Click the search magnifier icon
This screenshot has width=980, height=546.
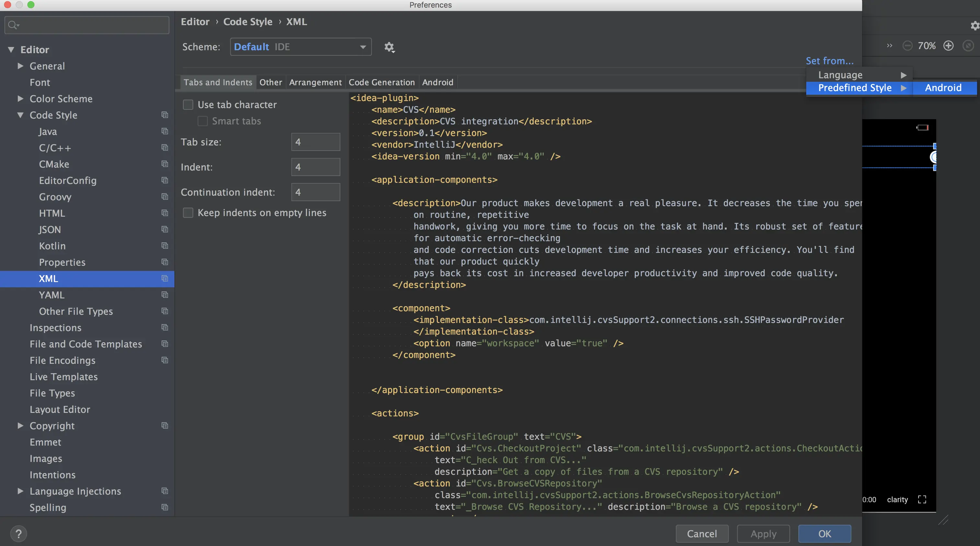point(13,25)
